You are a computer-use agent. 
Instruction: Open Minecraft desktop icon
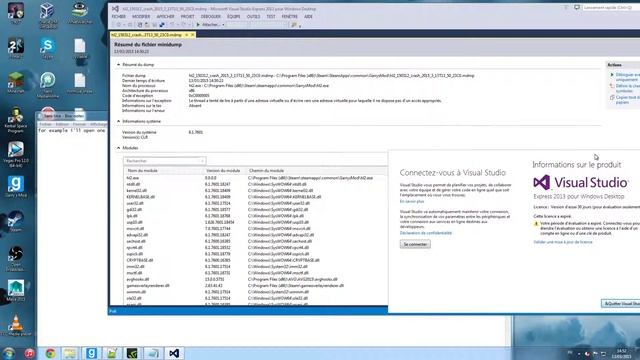coord(16,82)
